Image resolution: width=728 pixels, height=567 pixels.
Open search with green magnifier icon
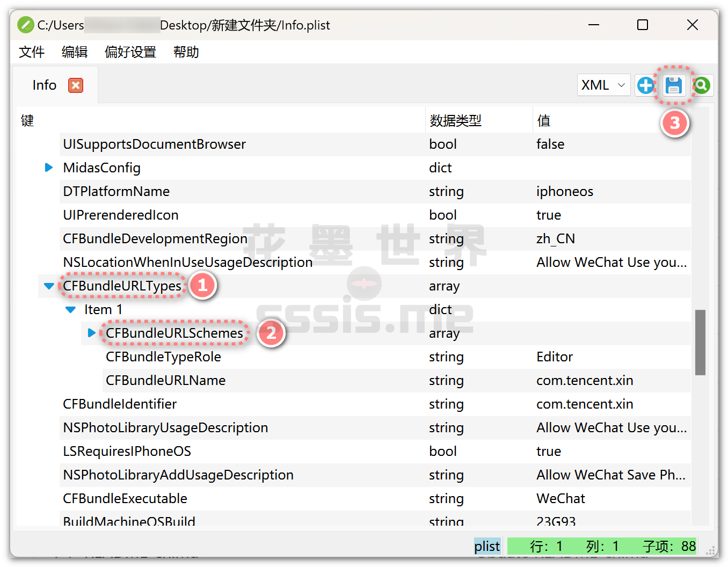pyautogui.click(x=702, y=85)
